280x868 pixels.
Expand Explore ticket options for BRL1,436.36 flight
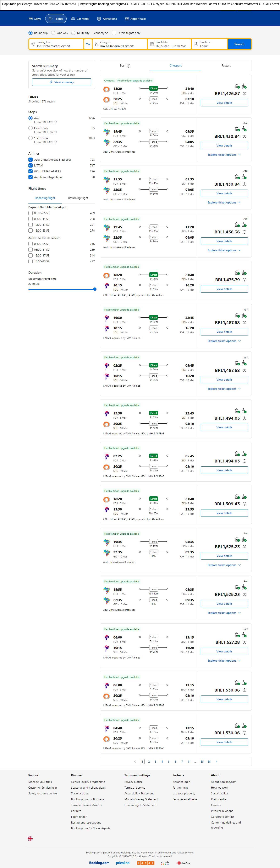[x=224, y=250]
